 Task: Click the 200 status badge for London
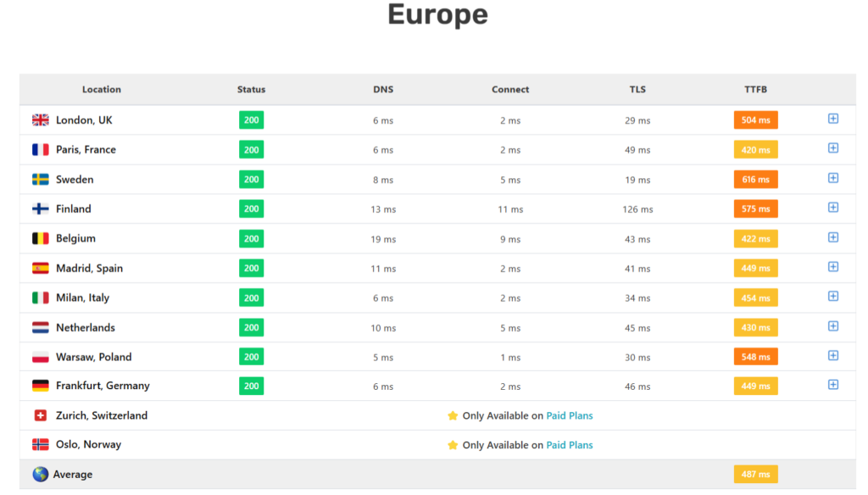pos(250,120)
